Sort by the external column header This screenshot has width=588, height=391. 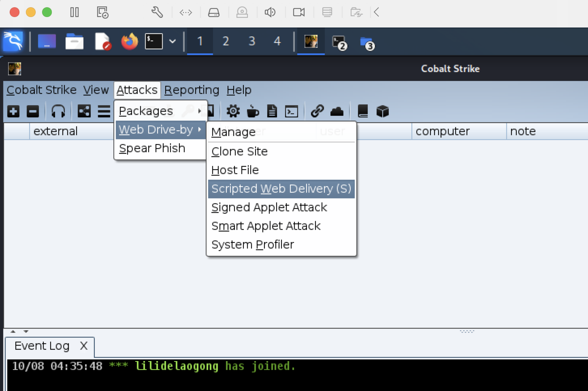72,131
